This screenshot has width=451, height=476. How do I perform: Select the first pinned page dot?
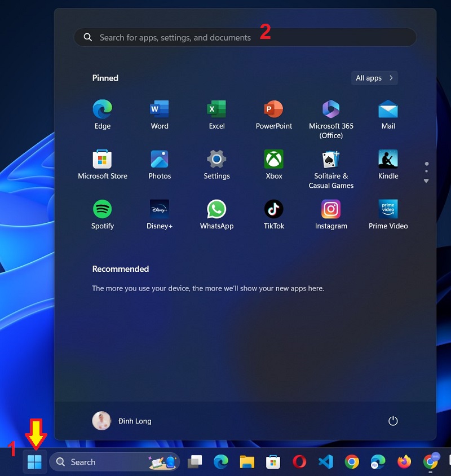[426, 164]
